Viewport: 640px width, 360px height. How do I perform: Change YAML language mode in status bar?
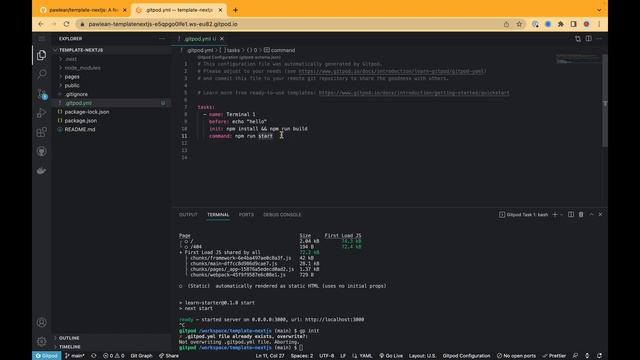pyautogui.click(x=366, y=356)
